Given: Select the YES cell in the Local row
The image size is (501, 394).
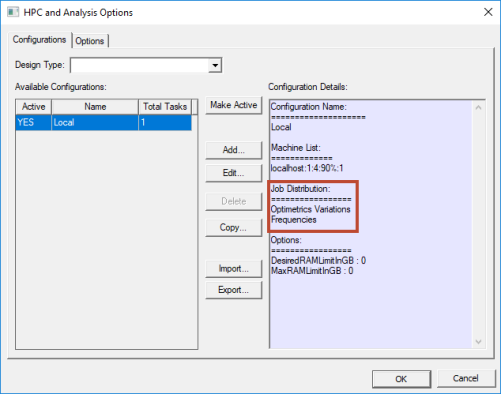Looking at the screenshot, I should pyautogui.click(x=33, y=122).
